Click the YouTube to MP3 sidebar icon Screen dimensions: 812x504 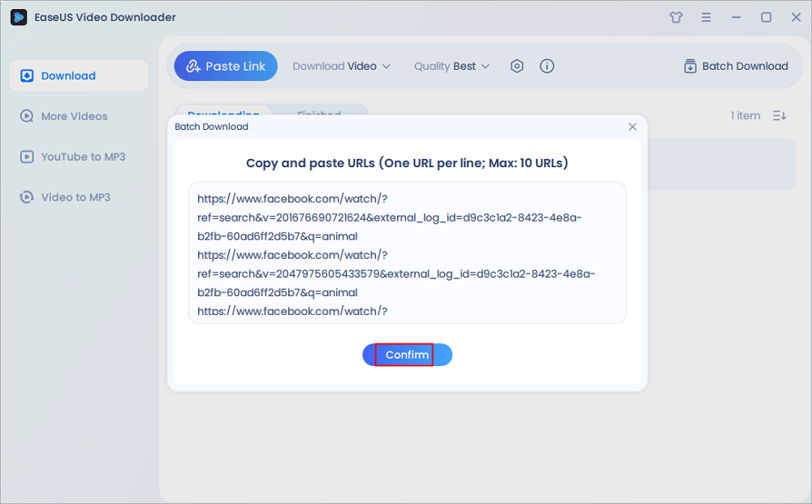point(27,157)
